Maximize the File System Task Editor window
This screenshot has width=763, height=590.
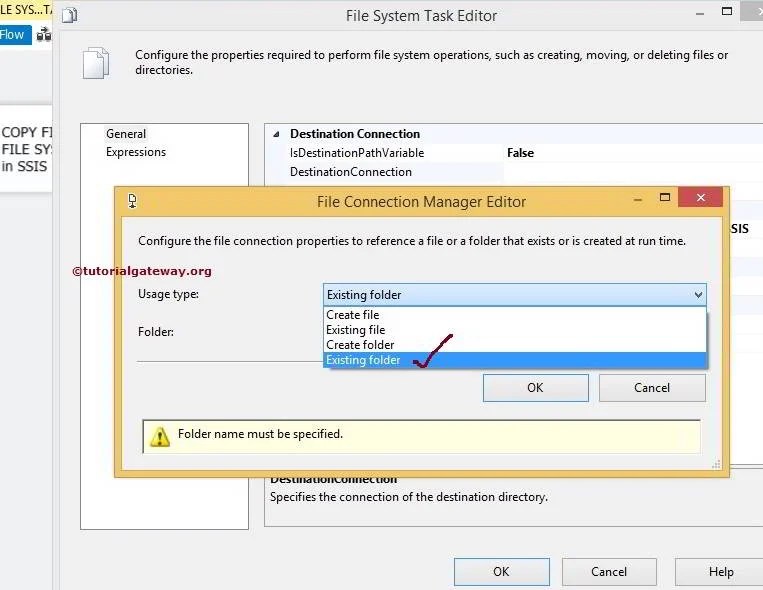click(727, 11)
